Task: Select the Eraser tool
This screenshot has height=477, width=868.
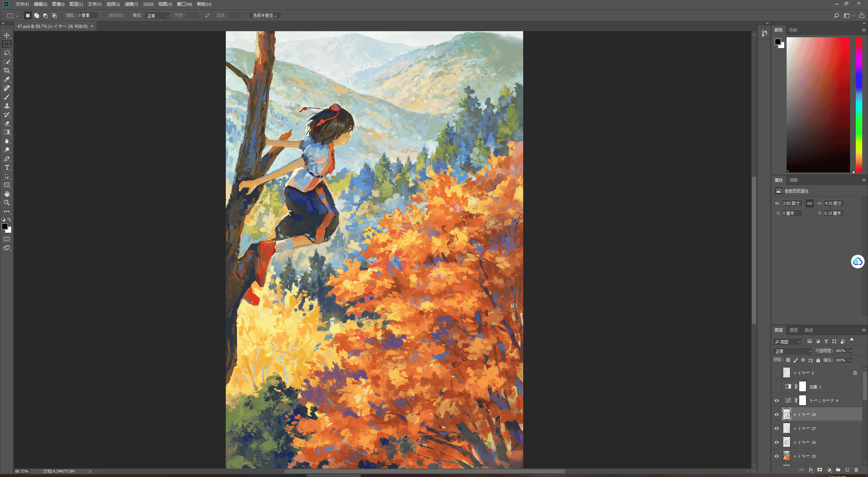Action: (7, 123)
